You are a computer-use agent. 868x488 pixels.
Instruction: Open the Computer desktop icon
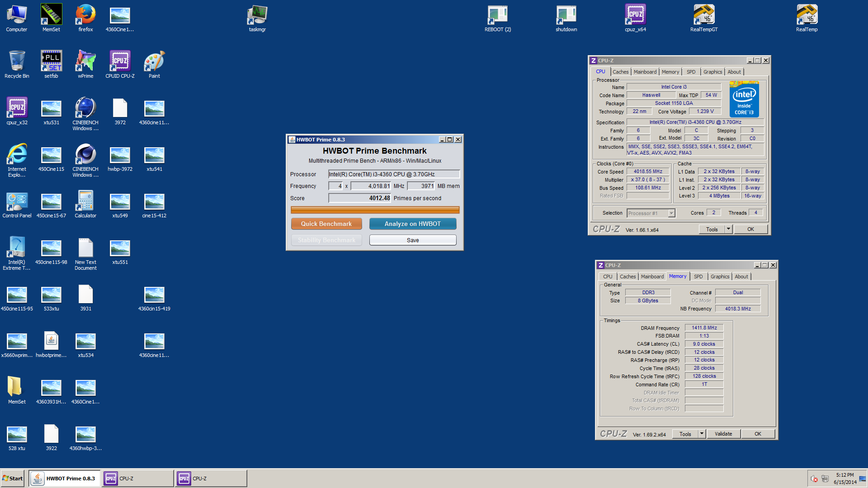(17, 18)
